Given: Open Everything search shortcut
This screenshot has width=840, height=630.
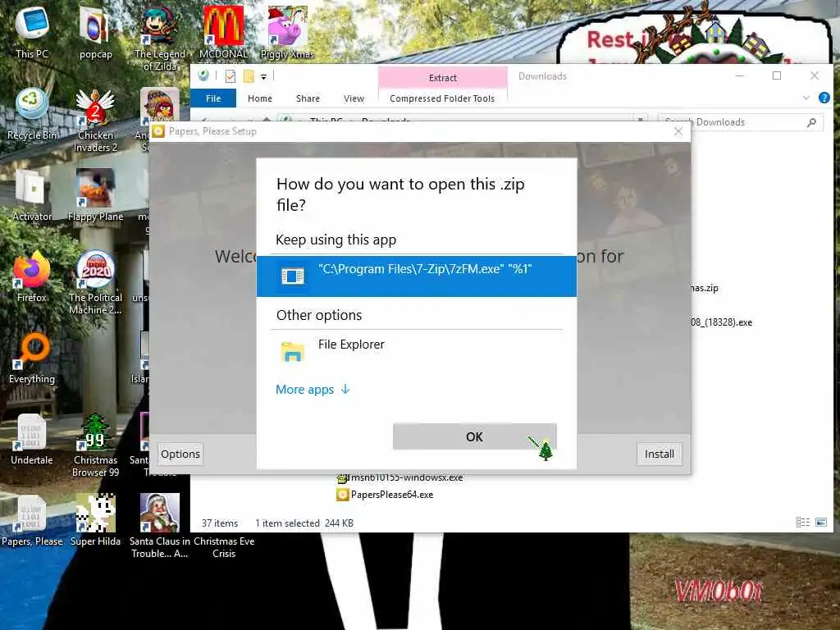Looking at the screenshot, I should [32, 358].
